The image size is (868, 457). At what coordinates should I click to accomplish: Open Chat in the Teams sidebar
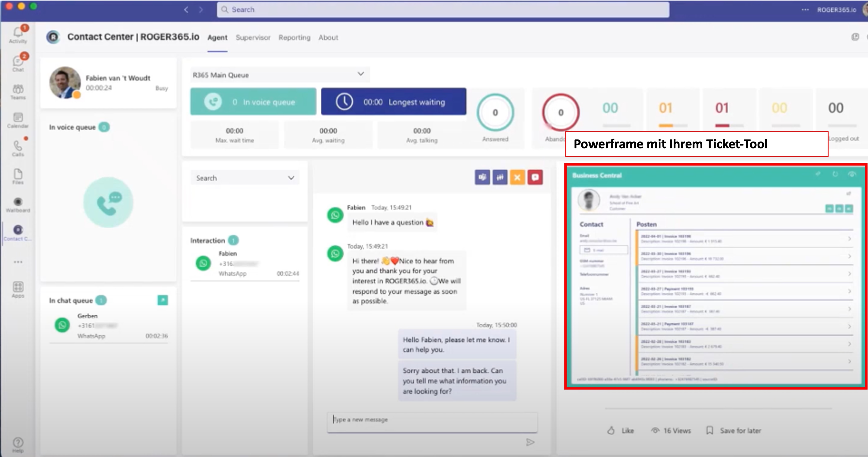point(18,63)
